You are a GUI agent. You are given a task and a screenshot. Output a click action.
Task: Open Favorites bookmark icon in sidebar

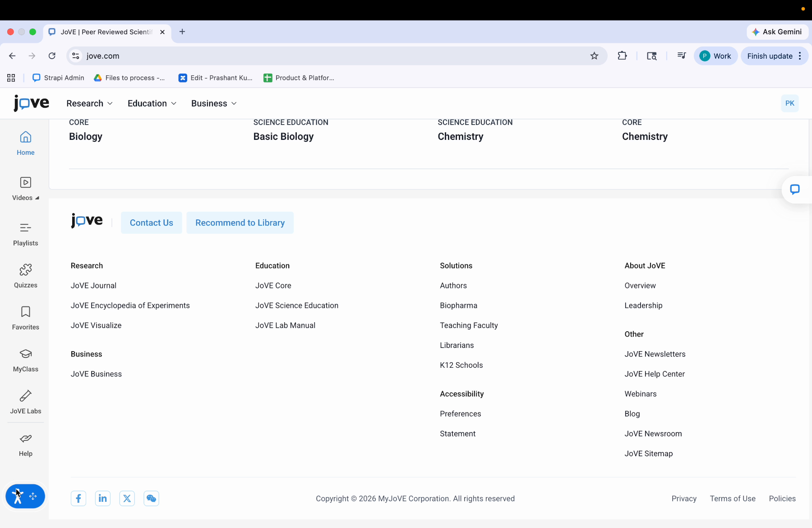coord(26,312)
